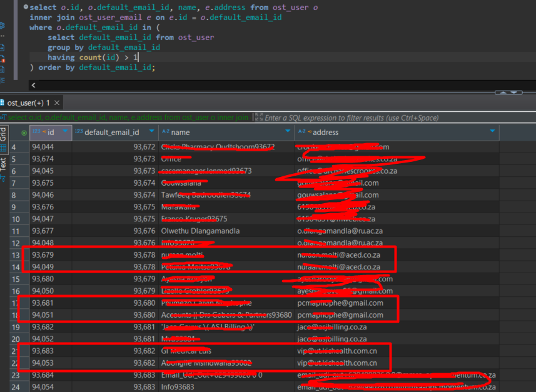Open the address column filter dropdown

(492, 132)
